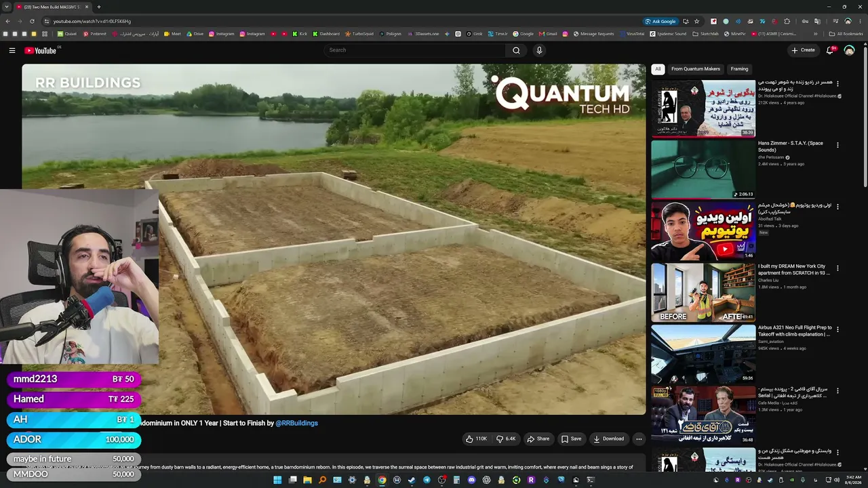The image size is (868, 488).
Task: Click the page vertical scrollbar
Action: coord(865,115)
